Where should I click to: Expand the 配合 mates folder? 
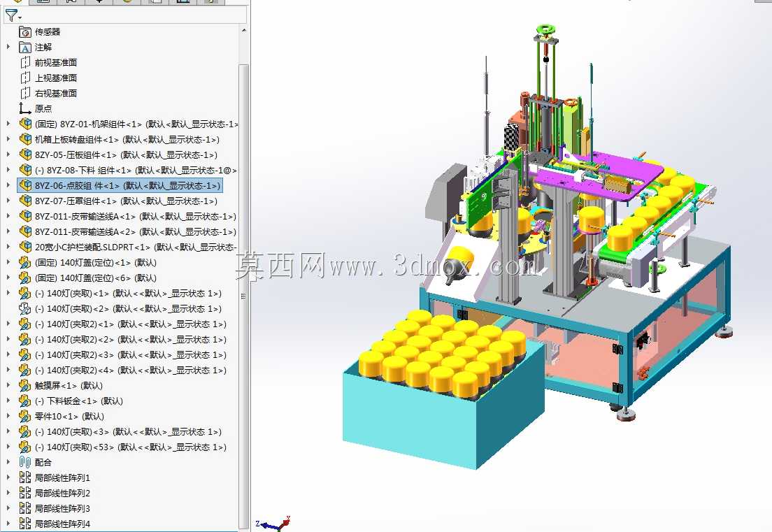click(x=8, y=462)
